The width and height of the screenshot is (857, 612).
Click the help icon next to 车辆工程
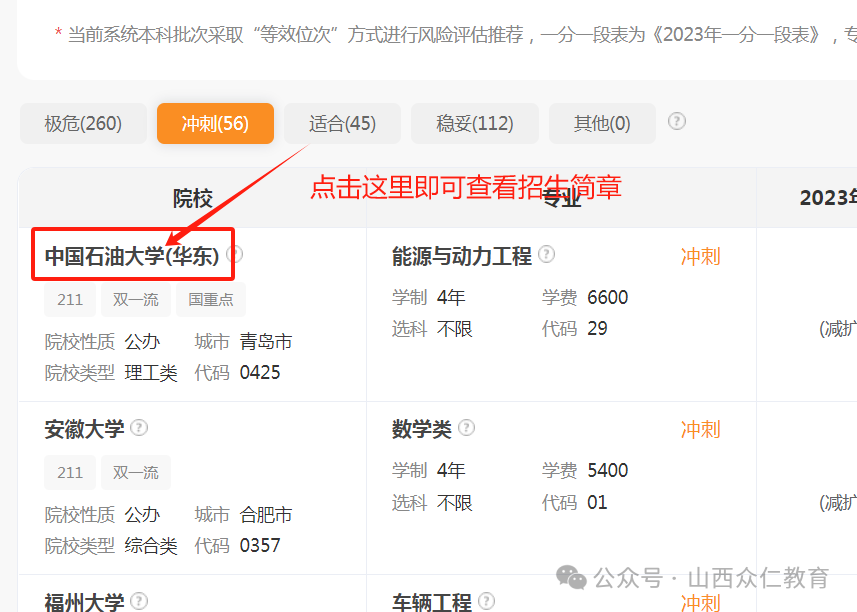click(486, 601)
